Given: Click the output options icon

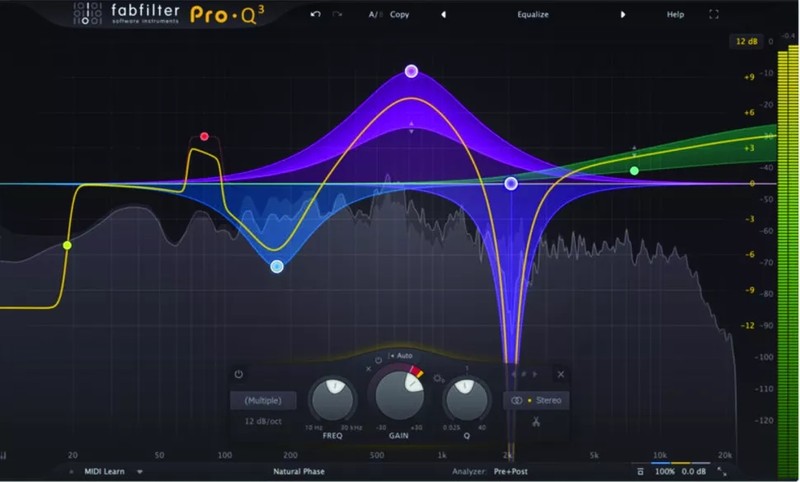Looking at the screenshot, I should click(640, 471).
